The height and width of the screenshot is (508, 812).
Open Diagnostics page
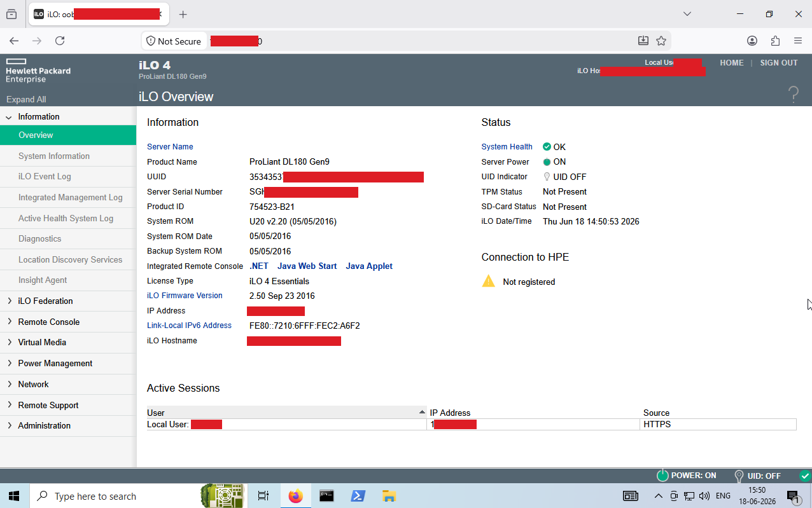click(40, 238)
